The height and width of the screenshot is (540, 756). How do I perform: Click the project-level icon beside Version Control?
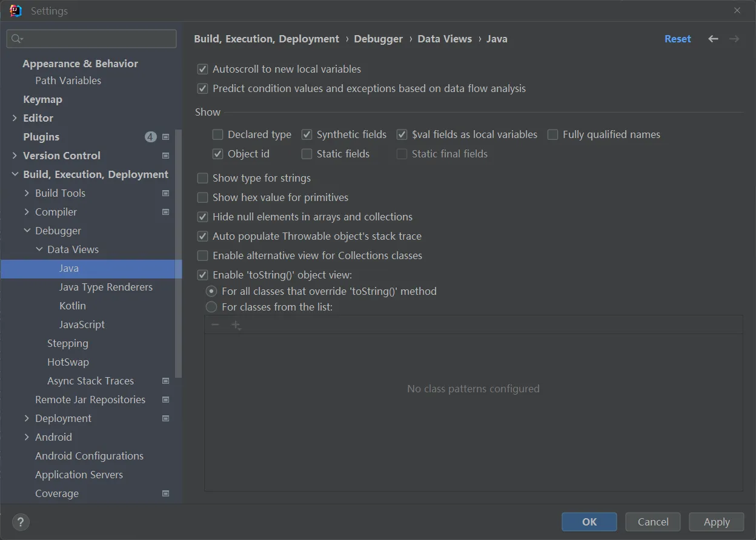pyautogui.click(x=166, y=156)
